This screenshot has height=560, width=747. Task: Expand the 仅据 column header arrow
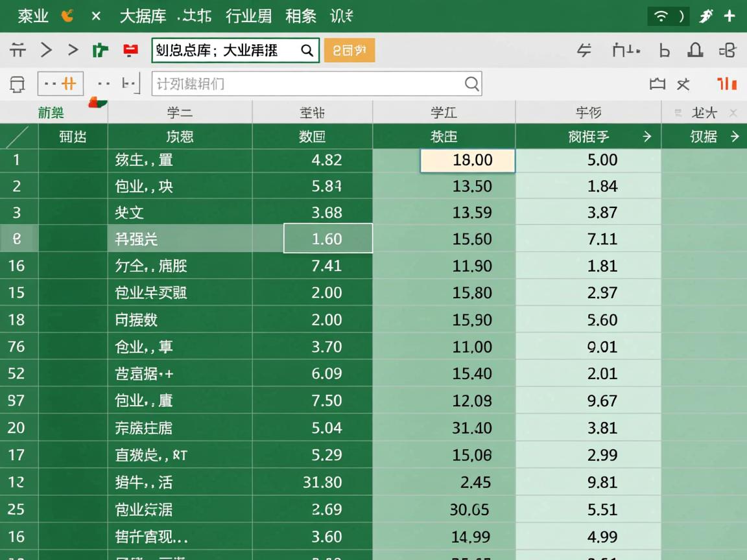(x=735, y=137)
